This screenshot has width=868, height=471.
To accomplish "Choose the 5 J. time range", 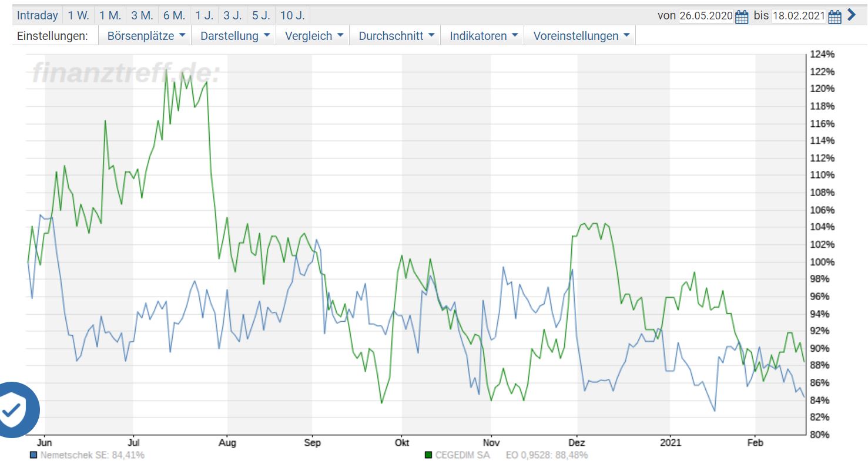I will (262, 15).
